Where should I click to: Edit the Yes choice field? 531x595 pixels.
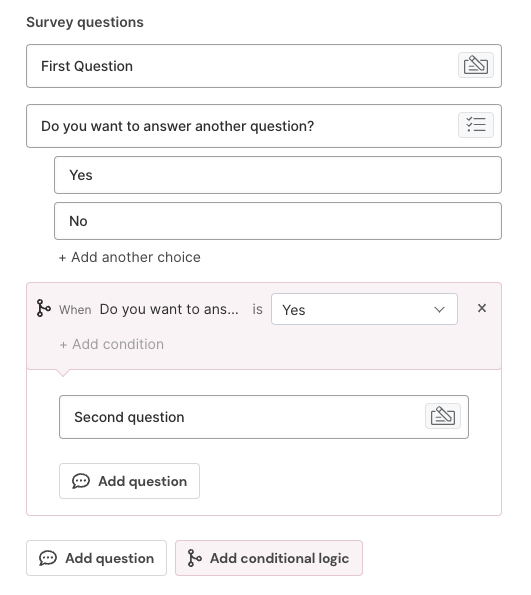pyautogui.click(x=278, y=175)
